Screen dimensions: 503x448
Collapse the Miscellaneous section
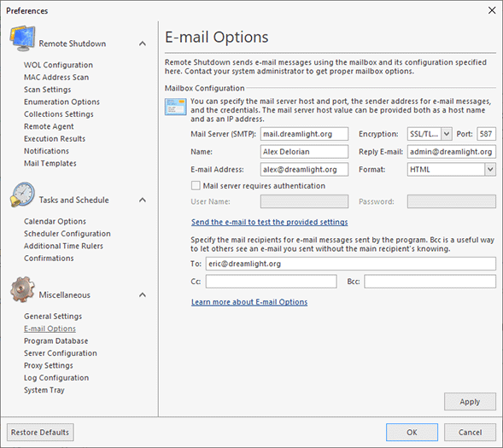click(143, 294)
